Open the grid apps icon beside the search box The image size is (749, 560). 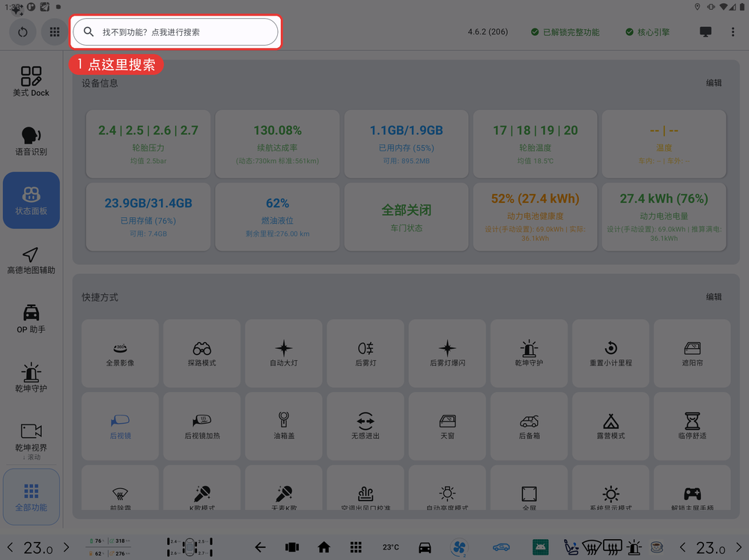[x=55, y=32]
